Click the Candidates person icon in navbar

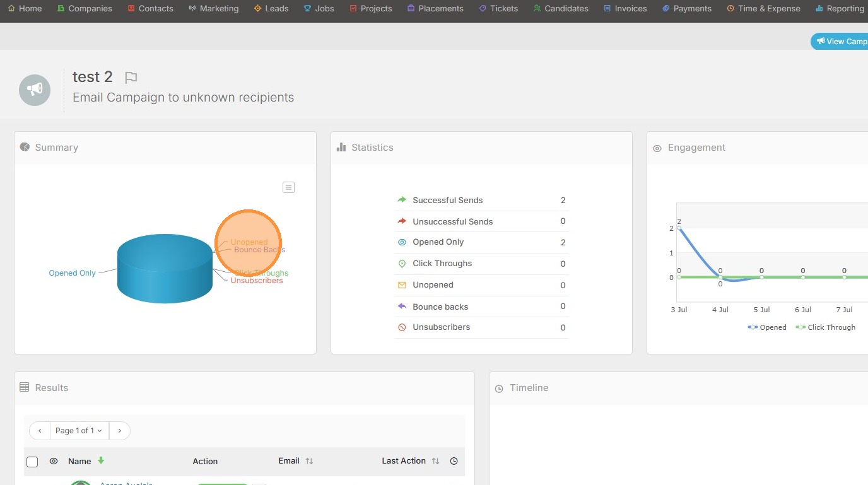(537, 8)
